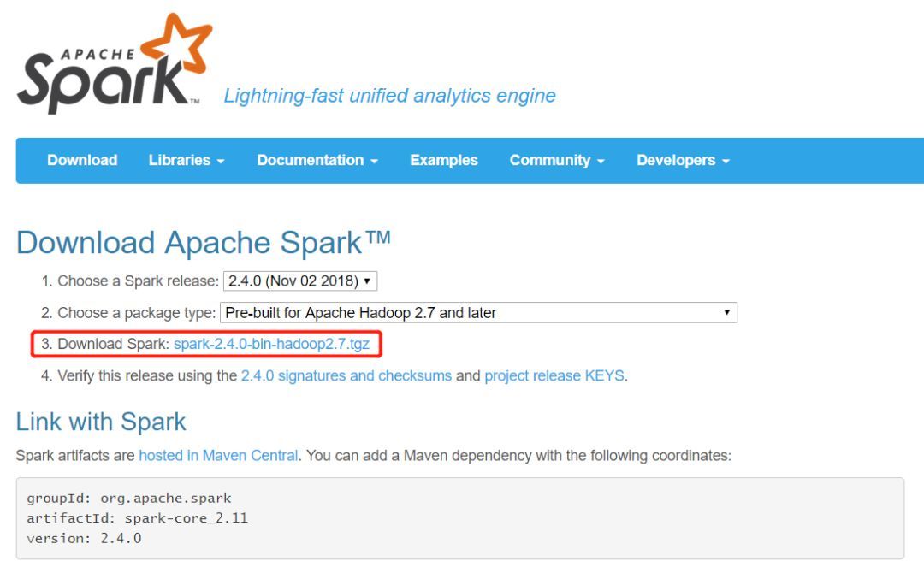Open the Documentation dropdown menu
924x573 pixels.
(x=317, y=160)
